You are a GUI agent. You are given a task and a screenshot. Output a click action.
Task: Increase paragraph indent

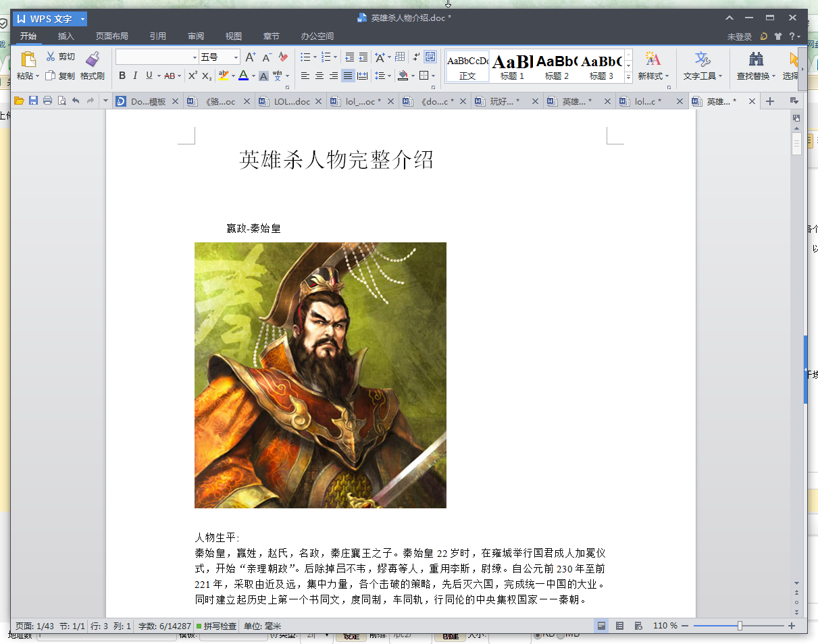coord(363,57)
